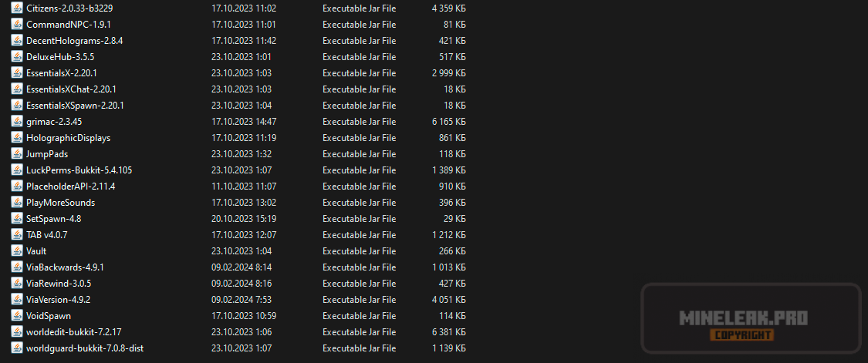Select the EssentialsXChat-2.20.1 file name
The width and height of the screenshot is (868, 363).
[x=71, y=89]
